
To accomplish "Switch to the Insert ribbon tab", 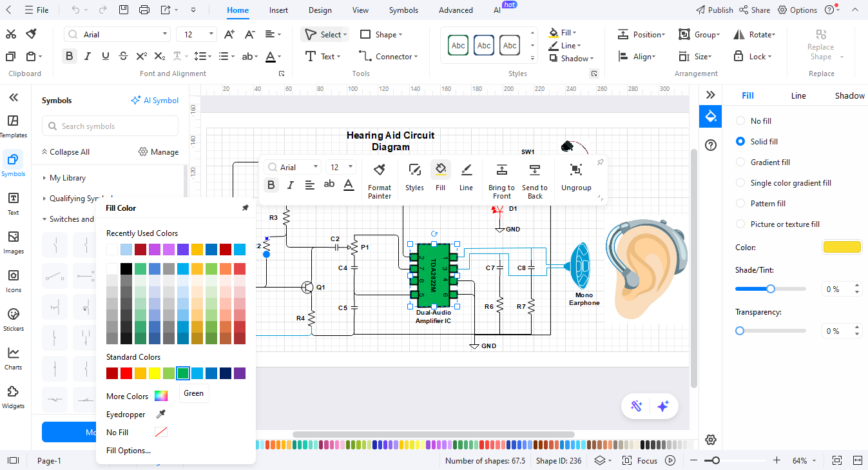I will [x=278, y=10].
